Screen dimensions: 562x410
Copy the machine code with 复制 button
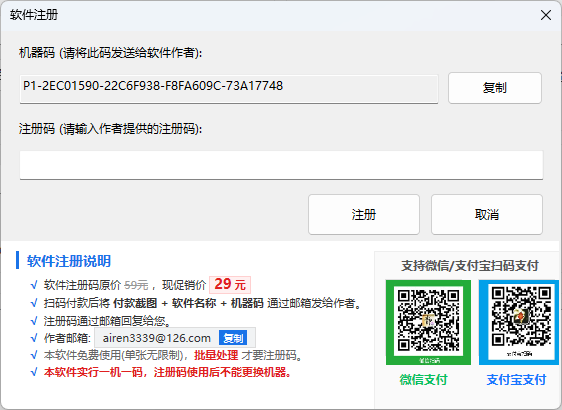tap(495, 88)
